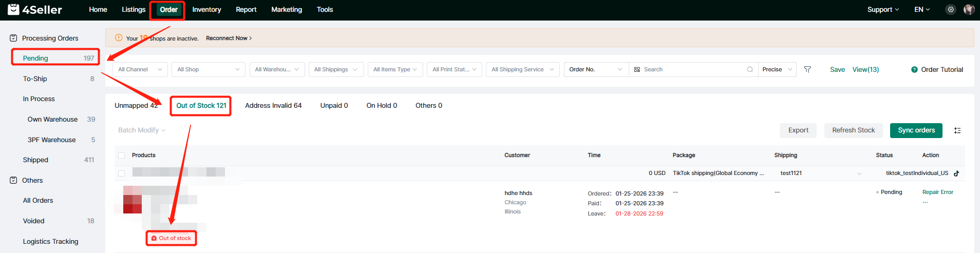
Task: Open the settings gear icon
Action: pyautogui.click(x=951, y=10)
